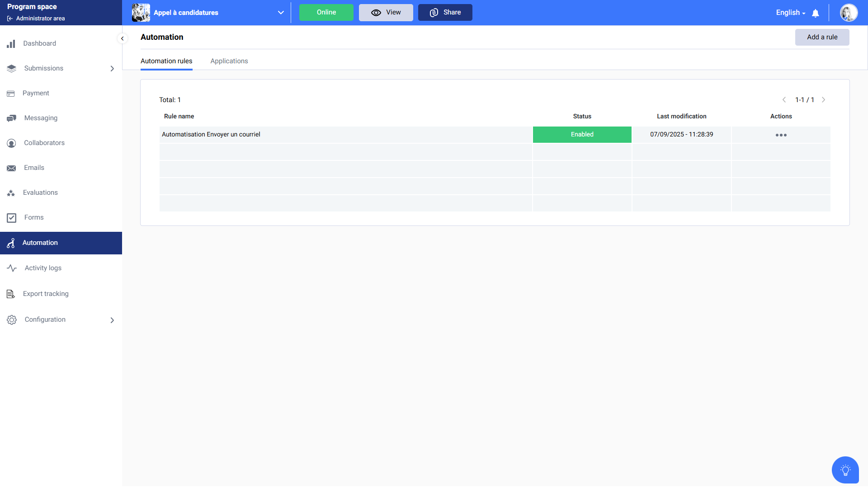Screen dimensions: 868x488
Task: Go to the next results page
Action: [824, 100]
